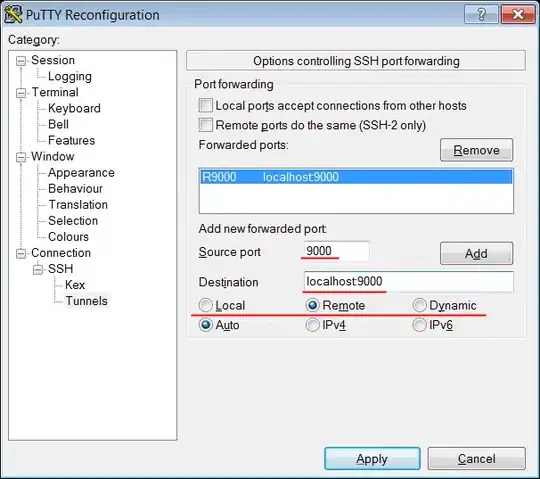Open the Appearance category

click(x=81, y=173)
